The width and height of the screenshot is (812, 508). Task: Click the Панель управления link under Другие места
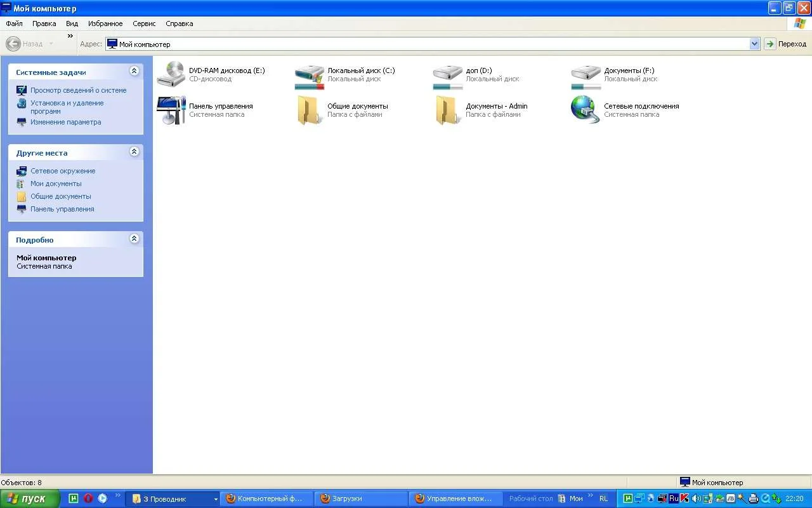click(x=62, y=209)
